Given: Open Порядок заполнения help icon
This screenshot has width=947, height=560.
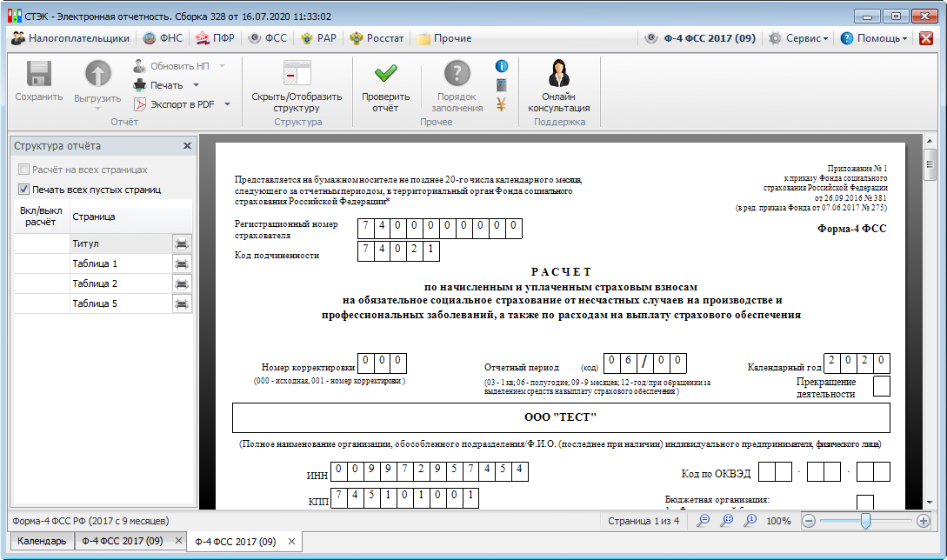Looking at the screenshot, I should click(457, 74).
